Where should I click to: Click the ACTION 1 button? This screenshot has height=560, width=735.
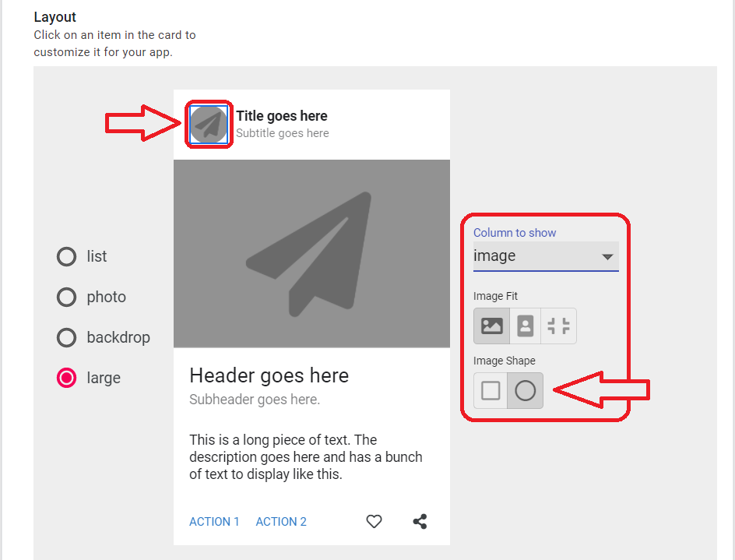tap(214, 522)
